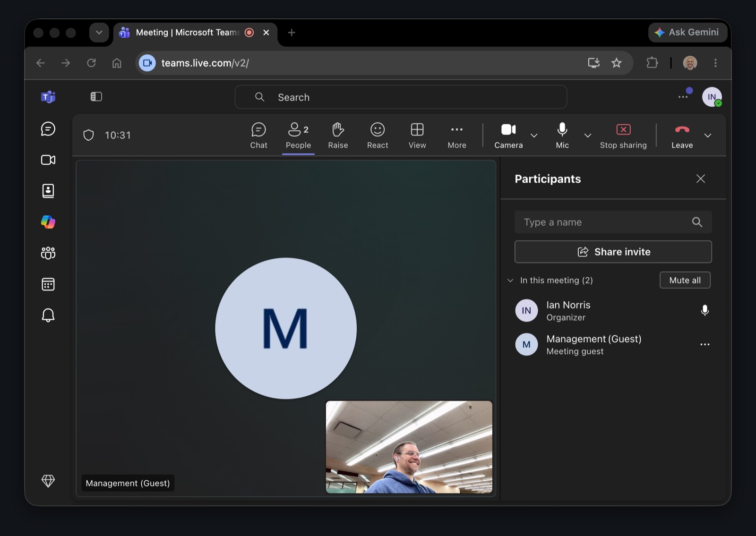Open a new browser tab
The width and height of the screenshot is (756, 536).
[292, 33]
